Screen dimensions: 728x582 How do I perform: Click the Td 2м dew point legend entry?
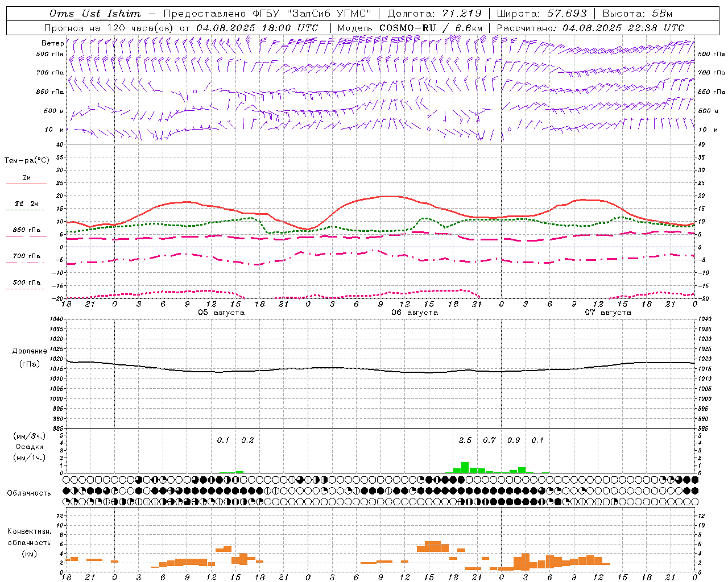click(26, 203)
